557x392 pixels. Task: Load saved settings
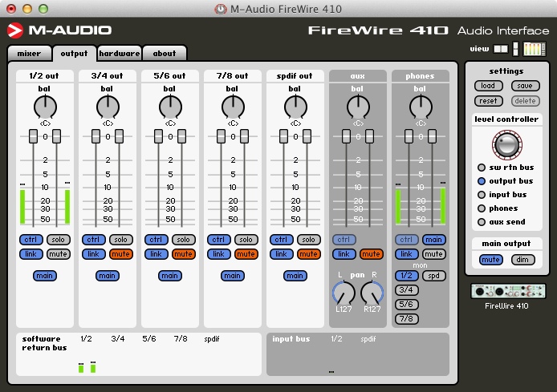(x=489, y=86)
